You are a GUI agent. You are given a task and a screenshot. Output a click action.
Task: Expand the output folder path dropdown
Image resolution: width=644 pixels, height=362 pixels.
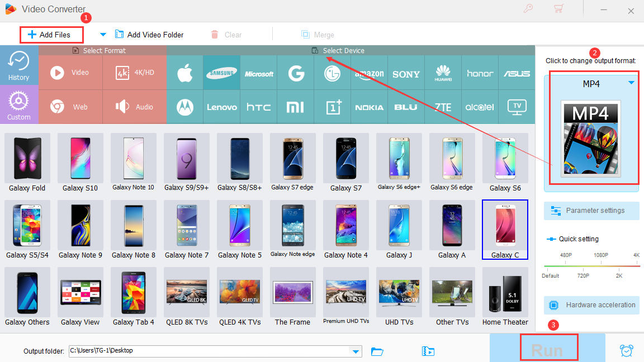click(356, 351)
